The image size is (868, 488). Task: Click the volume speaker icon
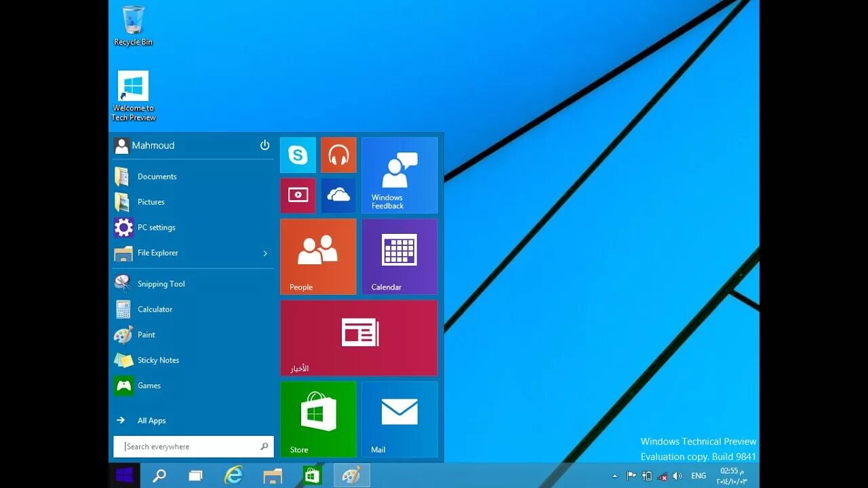point(677,476)
